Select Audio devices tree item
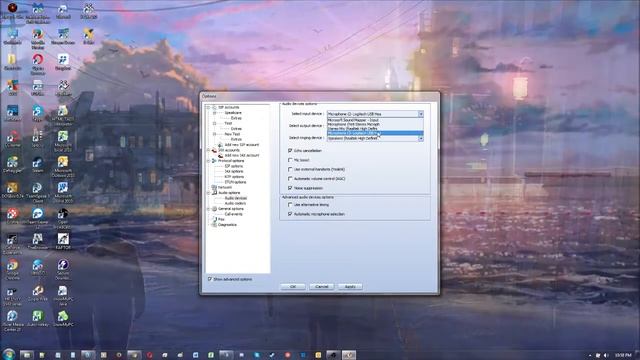Image resolution: width=640 pixels, height=360 pixels. coord(236,198)
